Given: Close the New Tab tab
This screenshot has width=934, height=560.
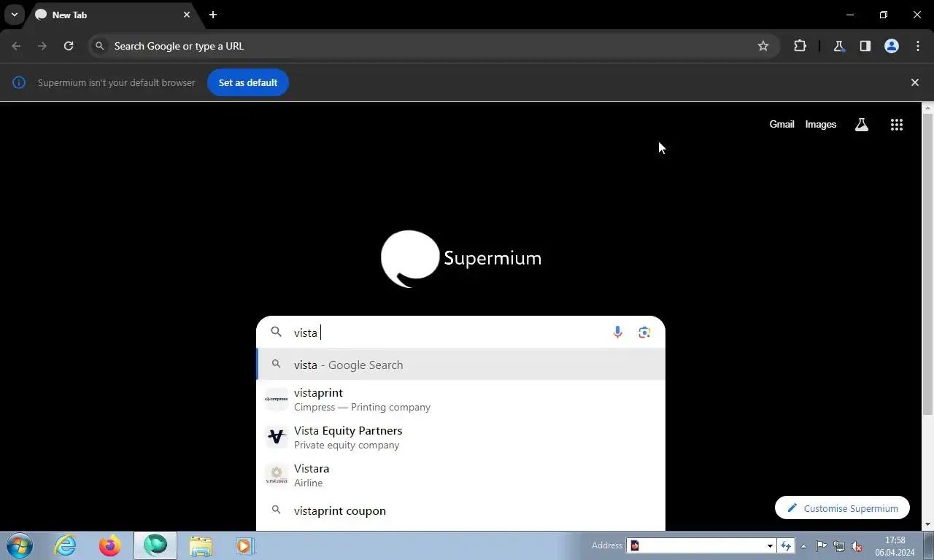Looking at the screenshot, I should point(187,15).
